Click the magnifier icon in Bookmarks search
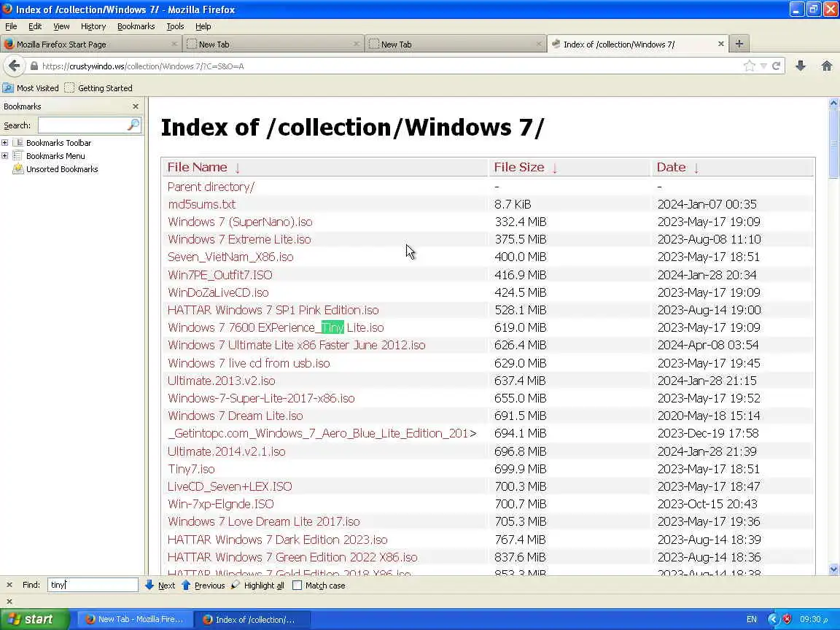The image size is (840, 630). tap(133, 125)
